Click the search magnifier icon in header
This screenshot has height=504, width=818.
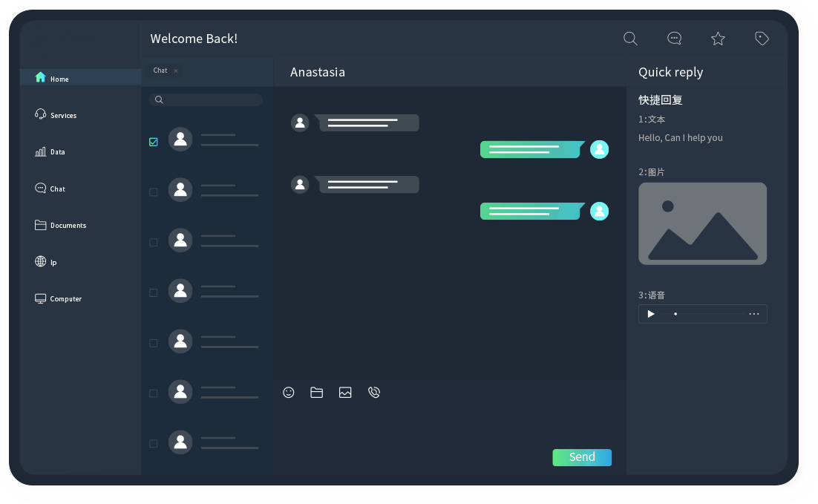[630, 39]
